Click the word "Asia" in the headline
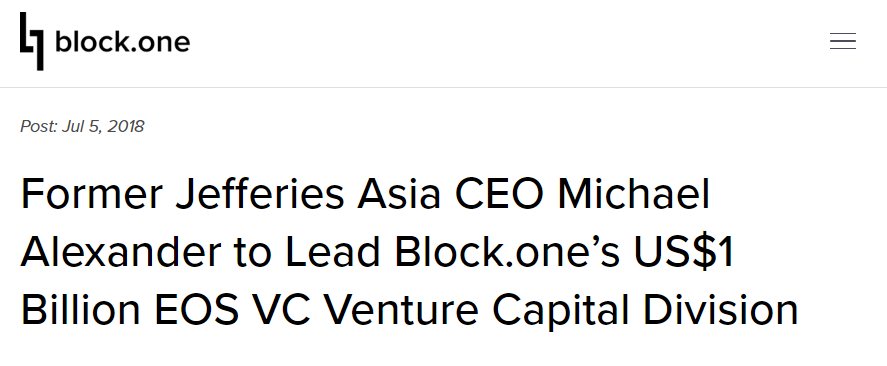The image size is (887, 366). pos(399,194)
